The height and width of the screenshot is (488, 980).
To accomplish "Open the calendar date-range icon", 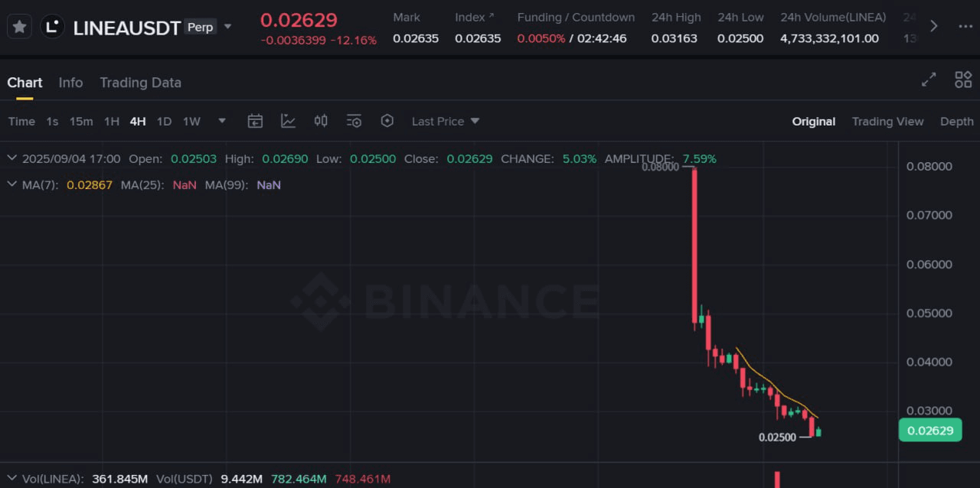I will coord(255,121).
